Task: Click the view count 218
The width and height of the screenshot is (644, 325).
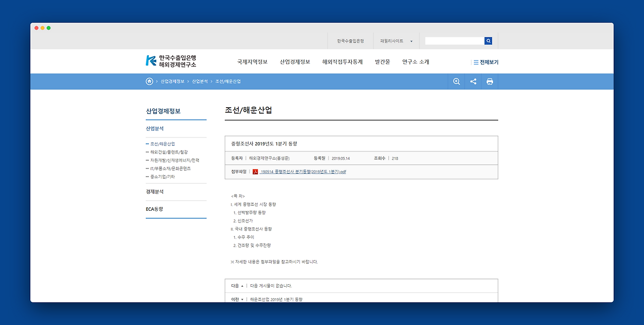Action: [x=395, y=158]
